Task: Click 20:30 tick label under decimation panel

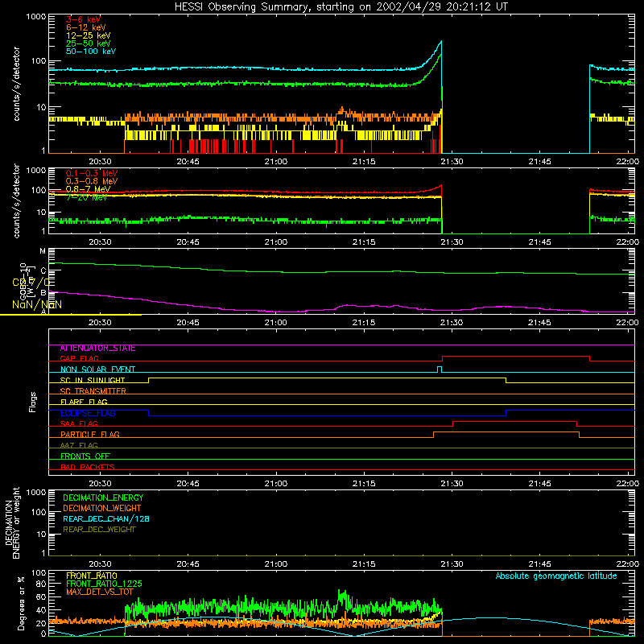Action: 100,564
